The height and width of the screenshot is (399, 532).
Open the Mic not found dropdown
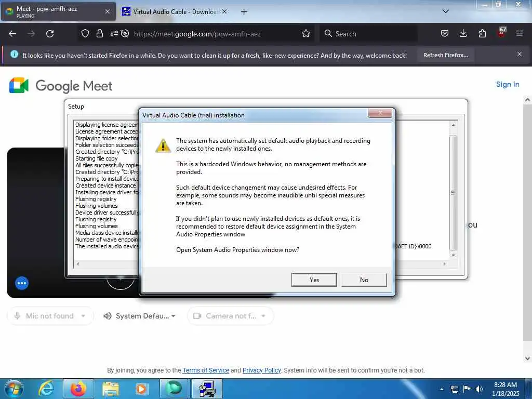50,316
